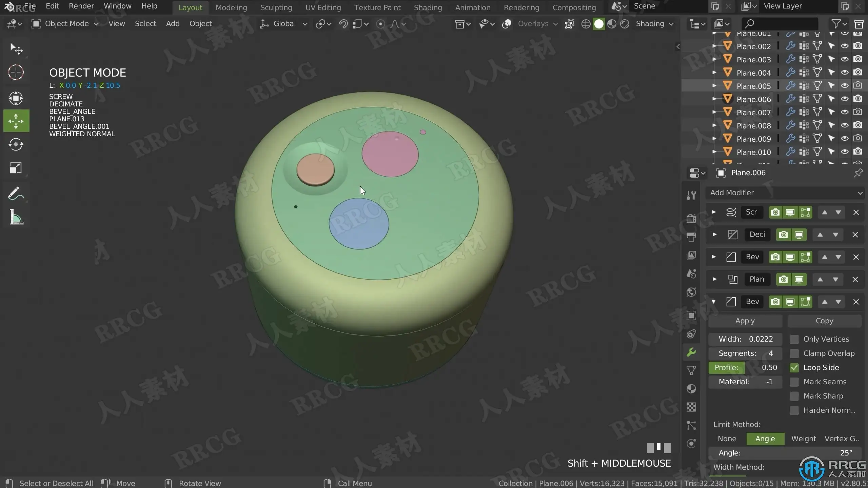868x488 pixels.
Task: Select Plane.008 in the outliner
Action: pos(753,126)
